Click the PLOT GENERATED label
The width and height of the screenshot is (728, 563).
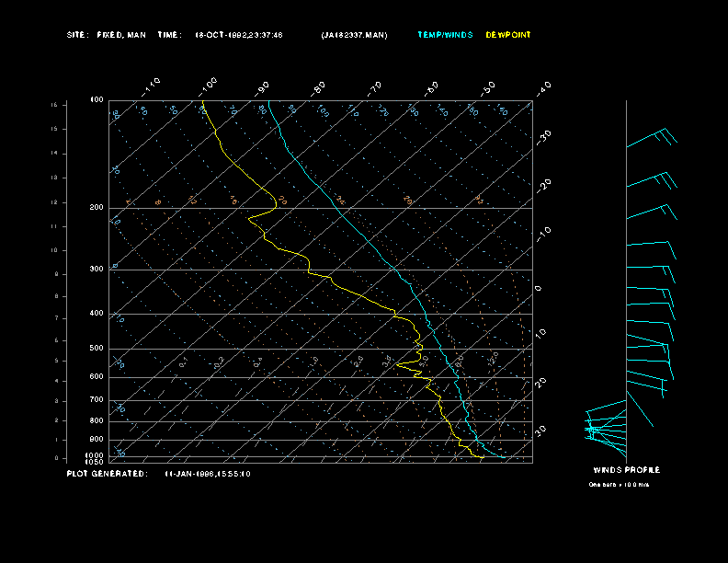coord(107,474)
